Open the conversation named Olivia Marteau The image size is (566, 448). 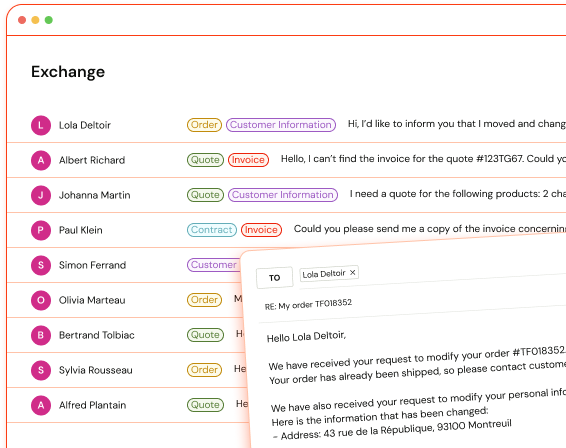tap(92, 300)
